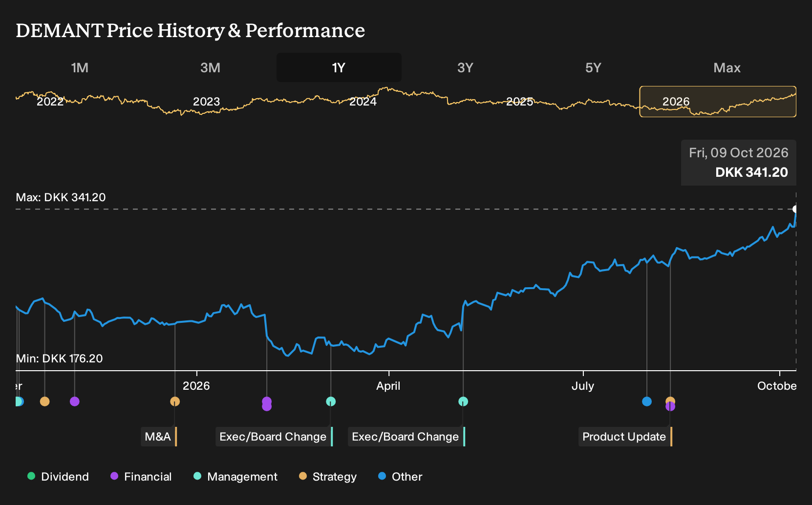
Task: Toggle the Other legend filter
Action: 400,477
